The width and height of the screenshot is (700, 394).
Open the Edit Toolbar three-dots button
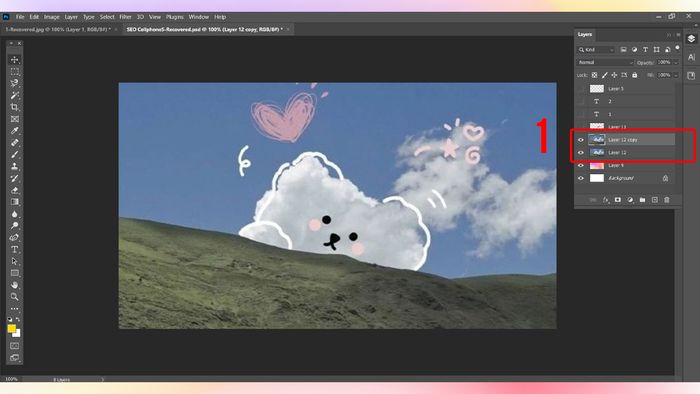pyautogui.click(x=15, y=308)
